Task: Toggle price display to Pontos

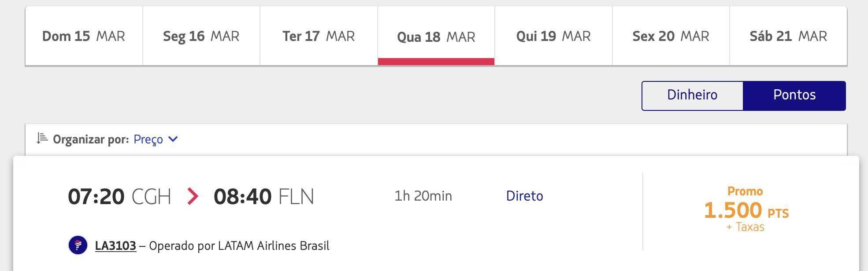Action: (794, 95)
